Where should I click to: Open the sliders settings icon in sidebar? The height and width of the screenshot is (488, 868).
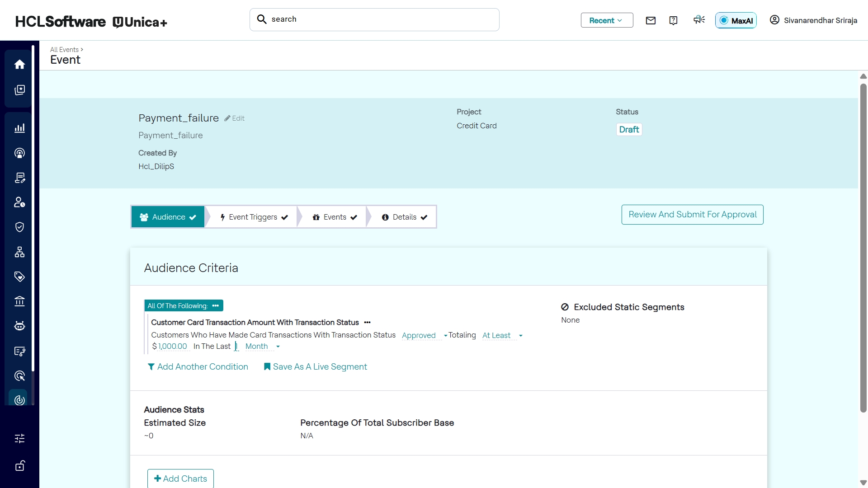[x=19, y=438]
